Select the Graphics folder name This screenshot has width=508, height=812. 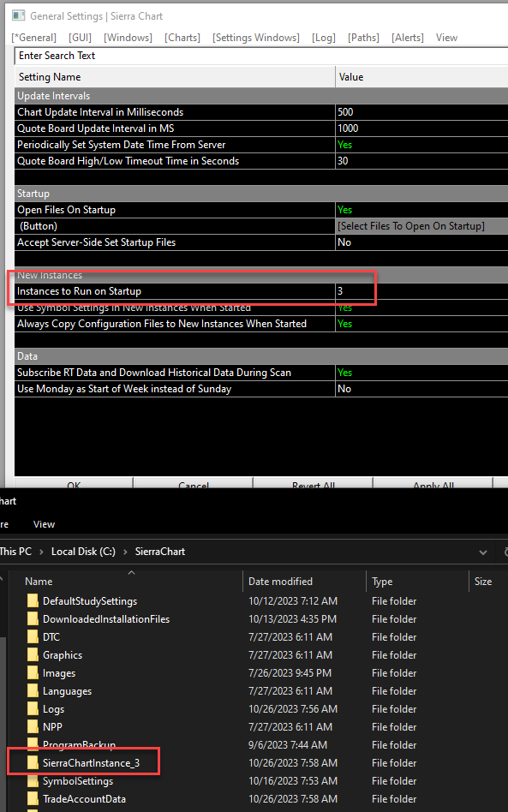[x=63, y=655]
